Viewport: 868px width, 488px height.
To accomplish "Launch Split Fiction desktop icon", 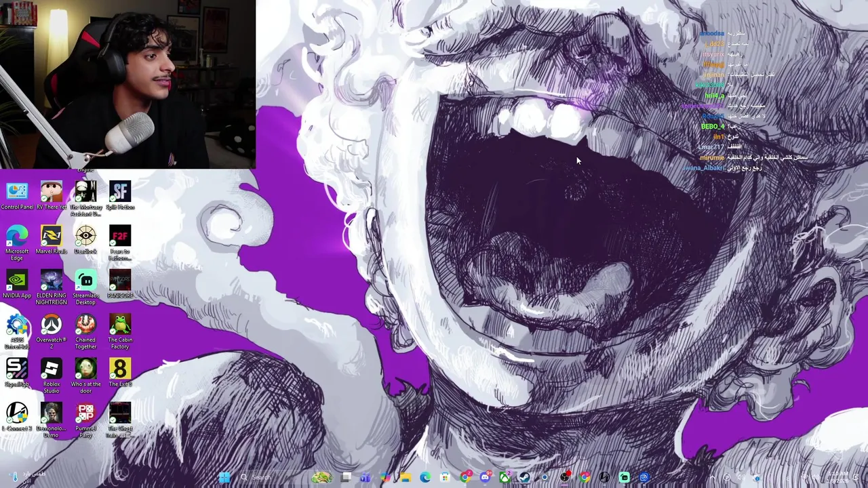I will 120,197.
